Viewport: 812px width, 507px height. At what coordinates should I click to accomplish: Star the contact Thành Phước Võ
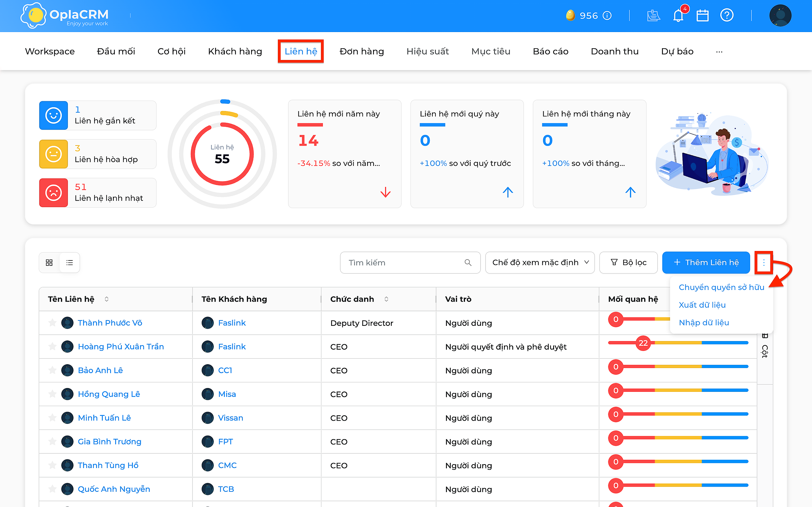[x=52, y=323]
